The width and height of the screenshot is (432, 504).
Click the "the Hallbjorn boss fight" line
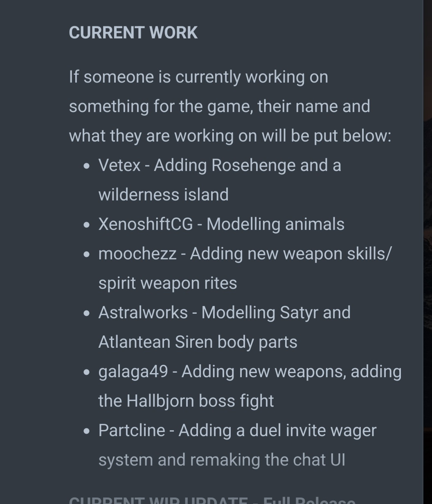tap(186, 401)
